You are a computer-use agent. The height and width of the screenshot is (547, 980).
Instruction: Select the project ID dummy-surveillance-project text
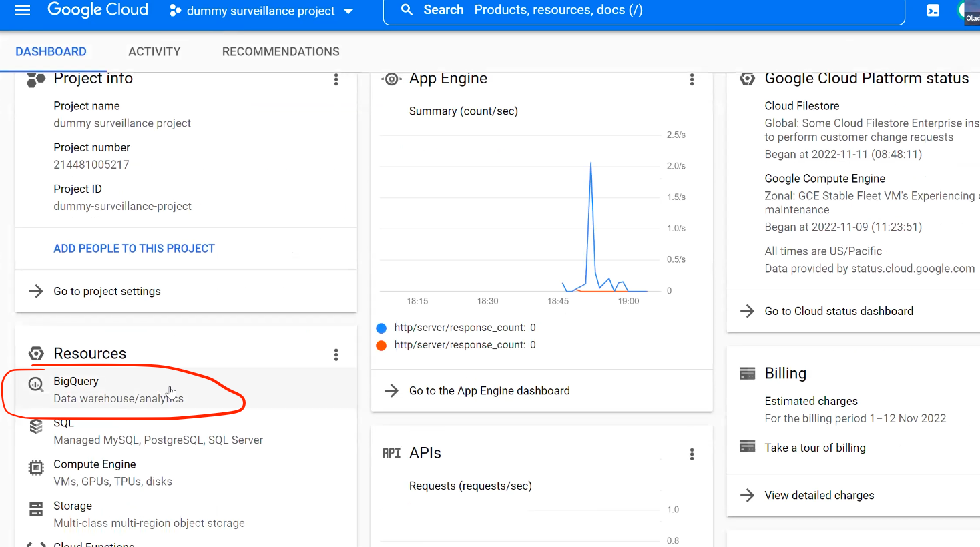(122, 207)
